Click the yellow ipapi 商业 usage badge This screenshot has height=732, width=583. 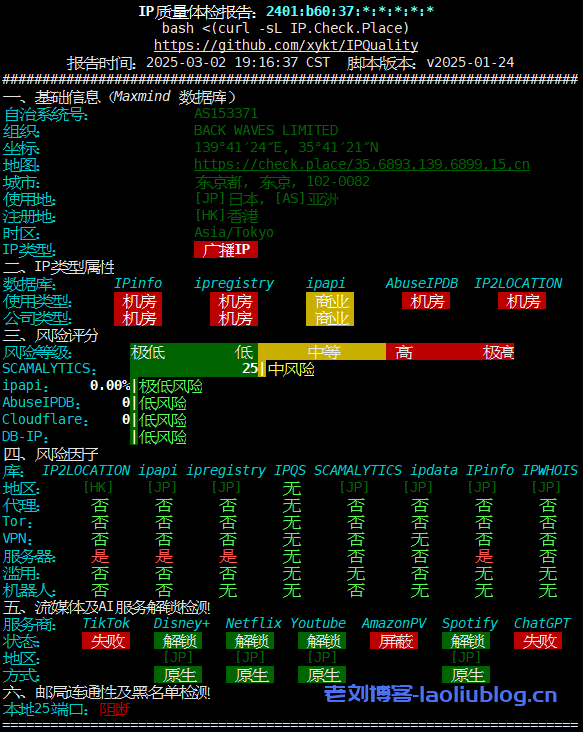(x=330, y=301)
